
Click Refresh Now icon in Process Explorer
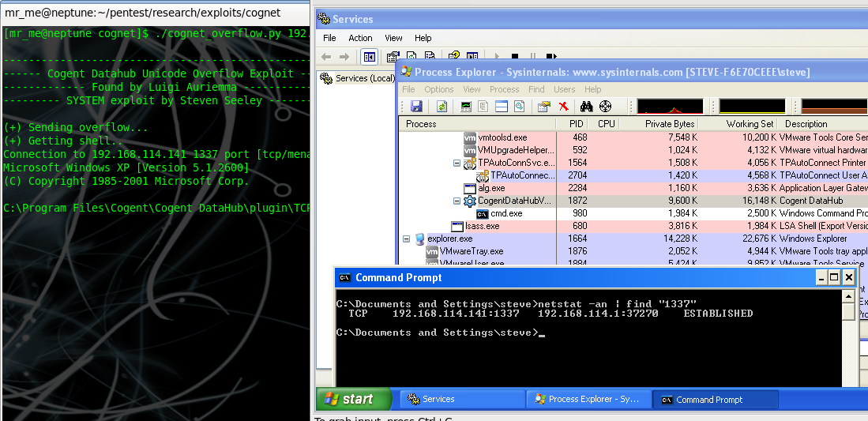pyautogui.click(x=442, y=107)
